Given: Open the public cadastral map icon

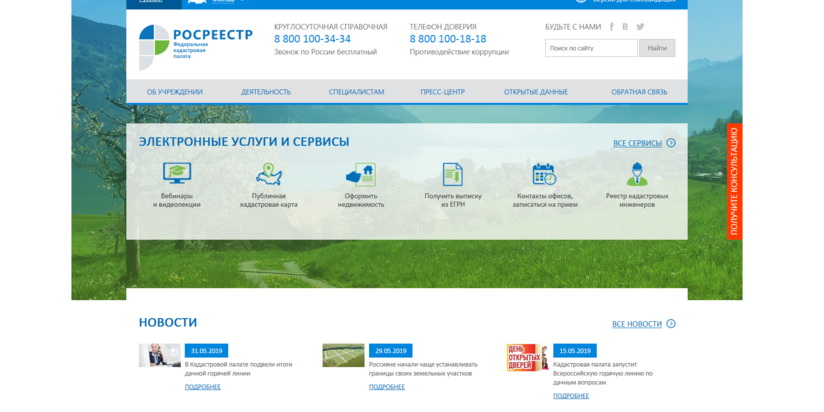Looking at the screenshot, I should [x=269, y=174].
